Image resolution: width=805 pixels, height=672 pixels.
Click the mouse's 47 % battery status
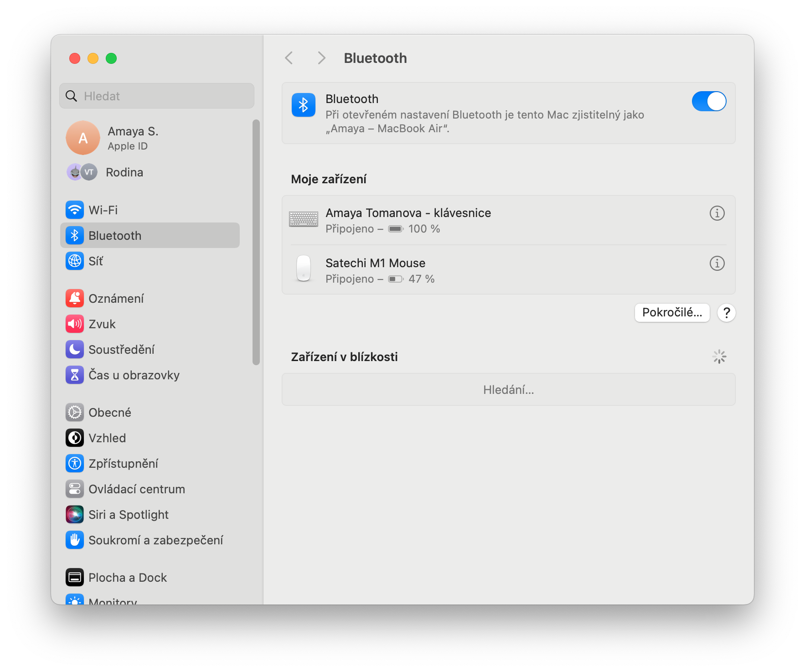pos(412,279)
